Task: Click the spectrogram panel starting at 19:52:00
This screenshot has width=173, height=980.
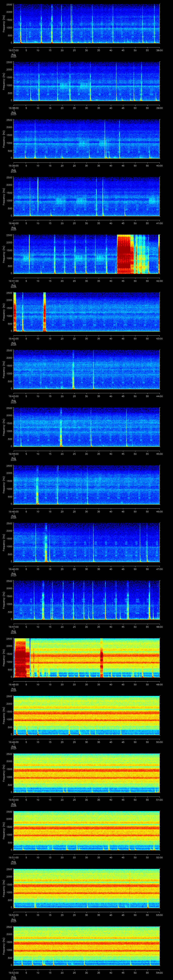Action: (x=86, y=888)
